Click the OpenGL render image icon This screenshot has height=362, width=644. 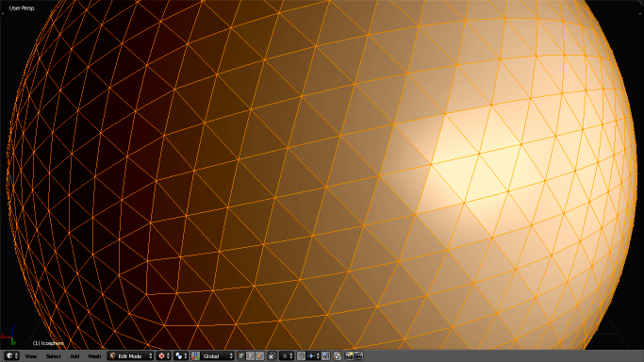point(349,355)
